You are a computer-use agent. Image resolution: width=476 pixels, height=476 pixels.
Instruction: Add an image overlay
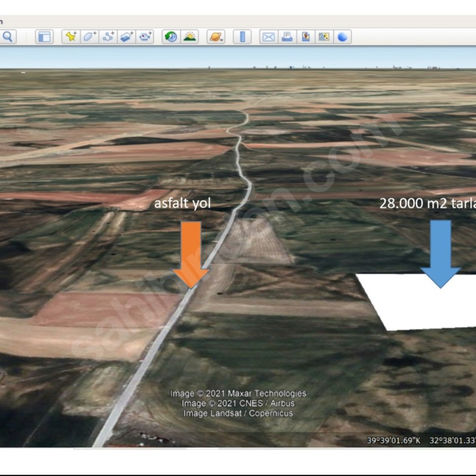pos(126,37)
